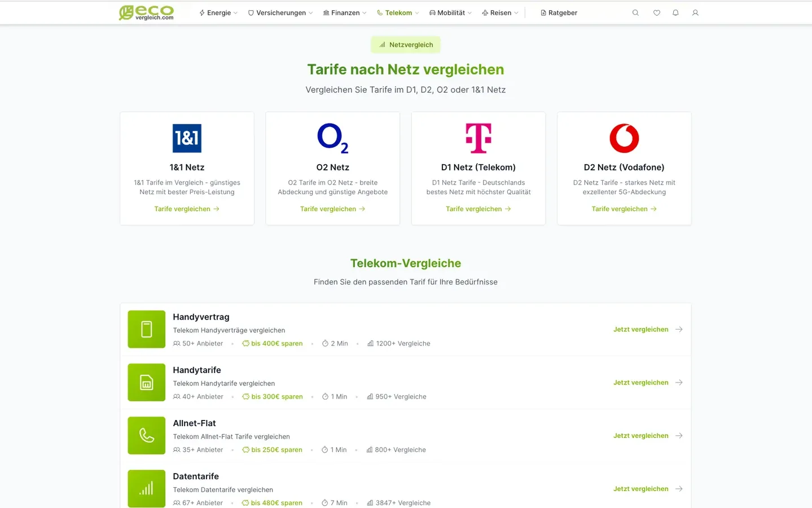Screen dimensions: 812x508
Task: Expand the Mobilität menu chevron
Action: (469, 13)
